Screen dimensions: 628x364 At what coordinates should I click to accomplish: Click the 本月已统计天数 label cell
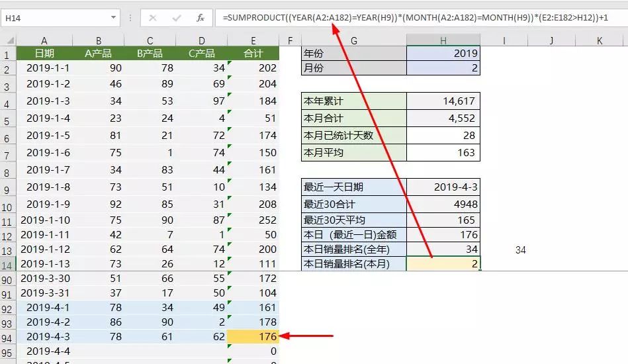[353, 136]
